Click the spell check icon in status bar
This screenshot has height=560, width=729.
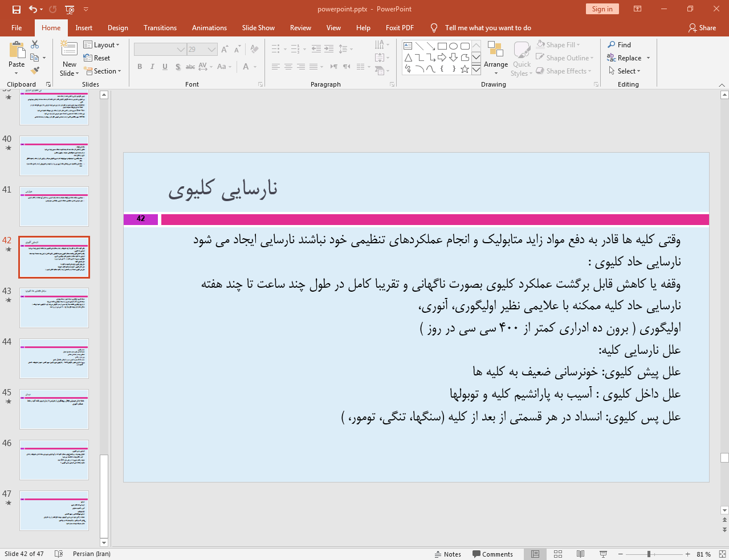click(x=58, y=554)
